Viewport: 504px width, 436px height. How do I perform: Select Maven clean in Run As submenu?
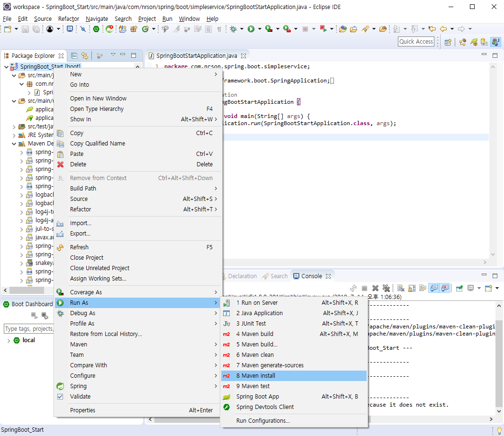[x=294, y=354]
